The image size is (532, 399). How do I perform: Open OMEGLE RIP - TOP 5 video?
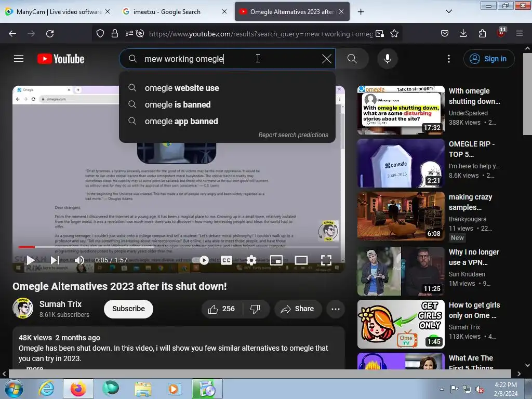click(x=401, y=163)
